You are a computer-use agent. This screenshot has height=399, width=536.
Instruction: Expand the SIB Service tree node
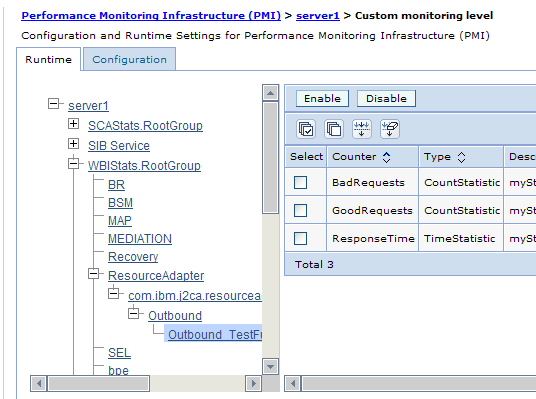(73, 143)
